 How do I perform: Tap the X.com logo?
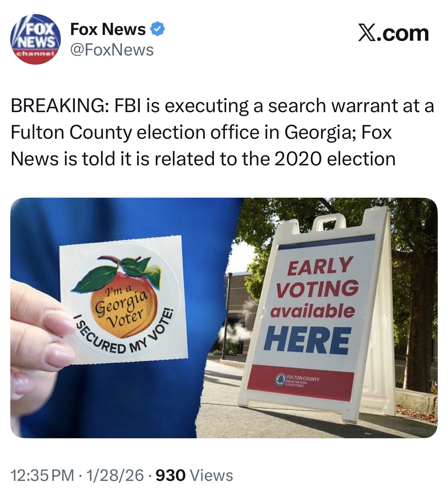click(x=393, y=33)
